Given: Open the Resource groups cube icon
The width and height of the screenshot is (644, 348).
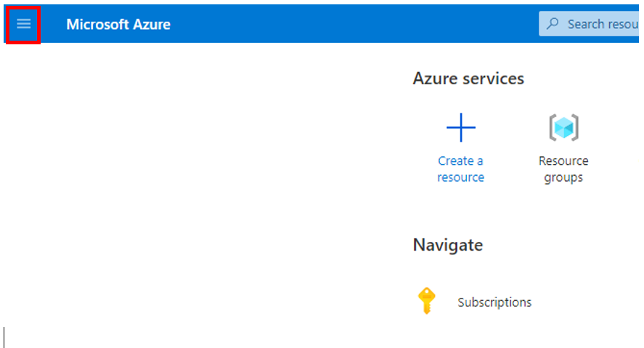Looking at the screenshot, I should tap(563, 128).
